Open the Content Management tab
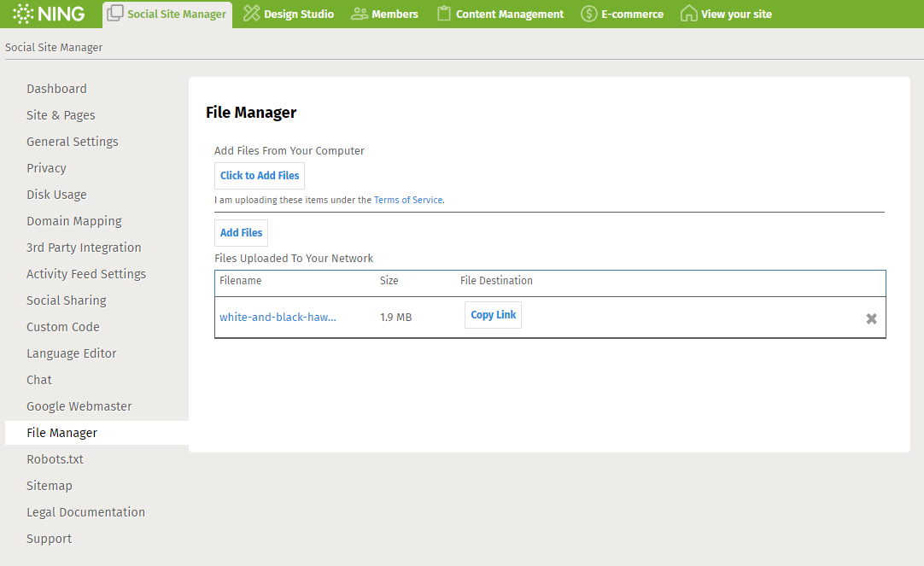Viewport: 924px width, 566px height. click(501, 15)
